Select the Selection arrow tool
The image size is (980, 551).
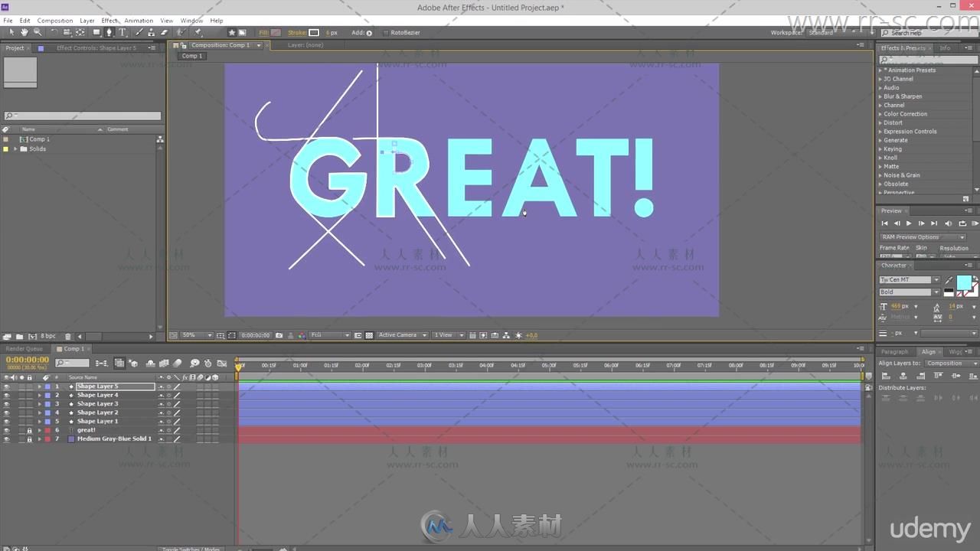(11, 32)
